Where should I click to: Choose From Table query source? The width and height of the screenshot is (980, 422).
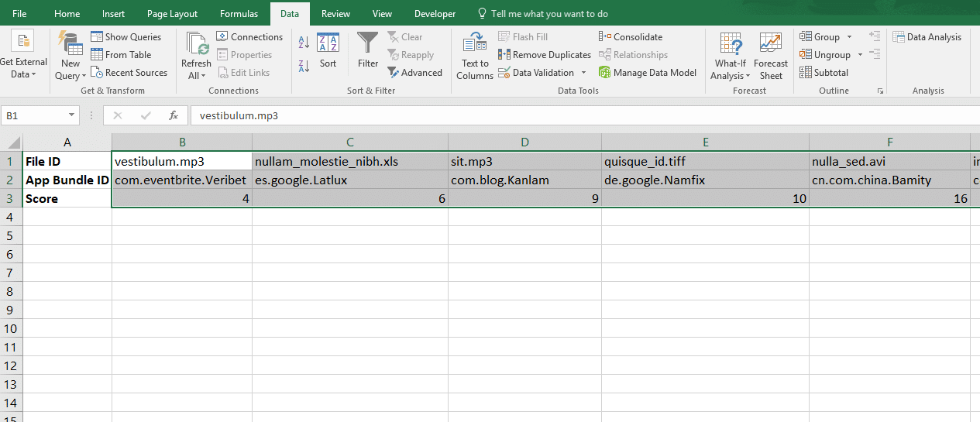pyautogui.click(x=121, y=54)
